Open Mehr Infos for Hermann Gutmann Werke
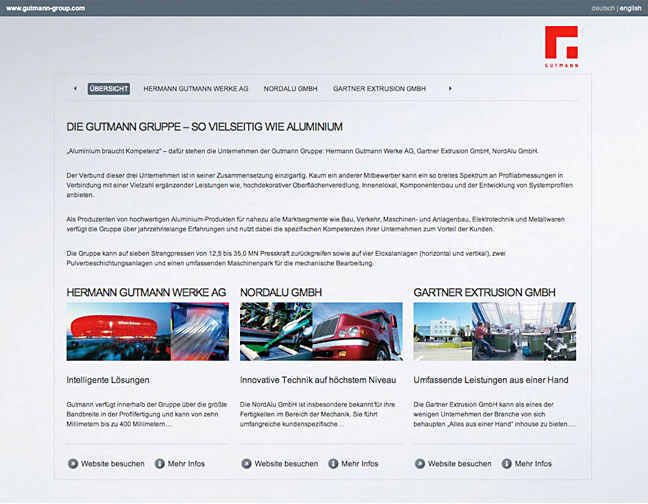648x504 pixels. coord(186,464)
